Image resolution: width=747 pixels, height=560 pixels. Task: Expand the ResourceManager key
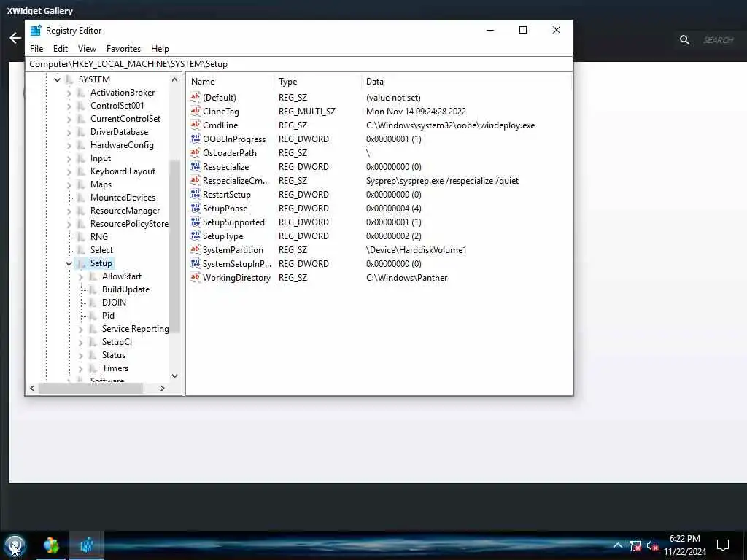pos(69,211)
